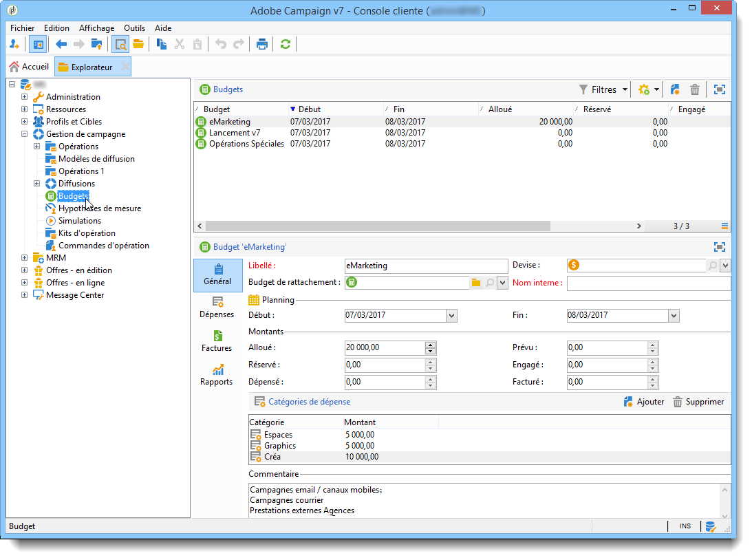Click the back navigation arrow in the toolbar
The width and height of the screenshot is (752, 560).
[61, 44]
